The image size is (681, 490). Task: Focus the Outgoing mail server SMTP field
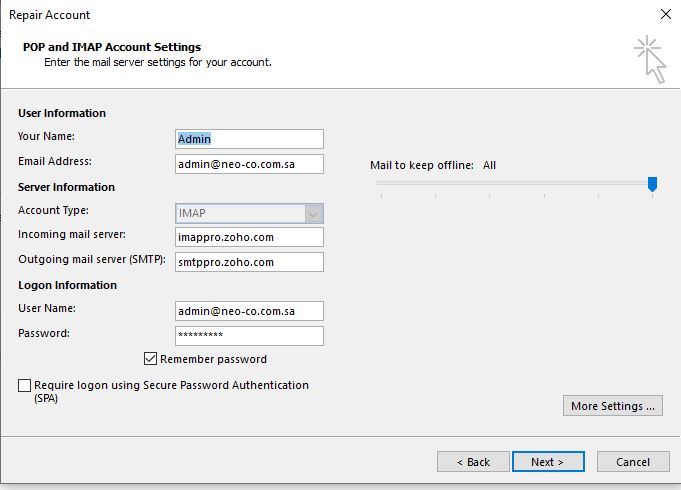(x=248, y=262)
